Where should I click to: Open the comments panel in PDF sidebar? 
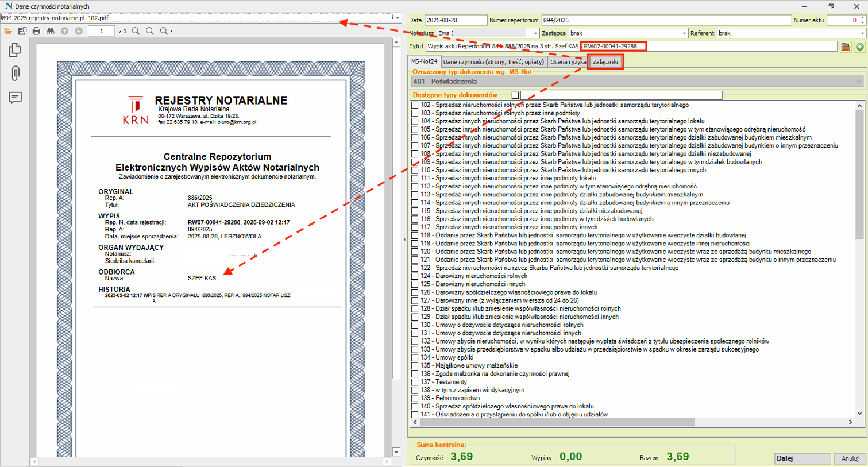pyautogui.click(x=16, y=98)
